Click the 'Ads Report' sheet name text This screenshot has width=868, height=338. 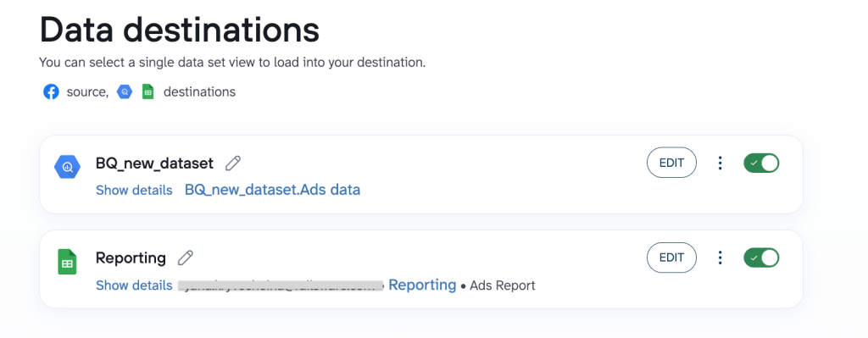coord(502,285)
